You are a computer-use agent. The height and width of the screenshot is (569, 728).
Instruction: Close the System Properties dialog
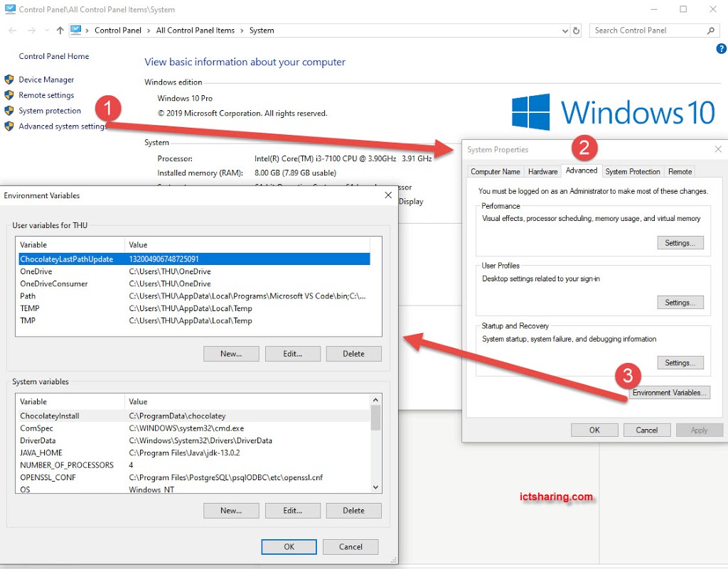point(718,149)
